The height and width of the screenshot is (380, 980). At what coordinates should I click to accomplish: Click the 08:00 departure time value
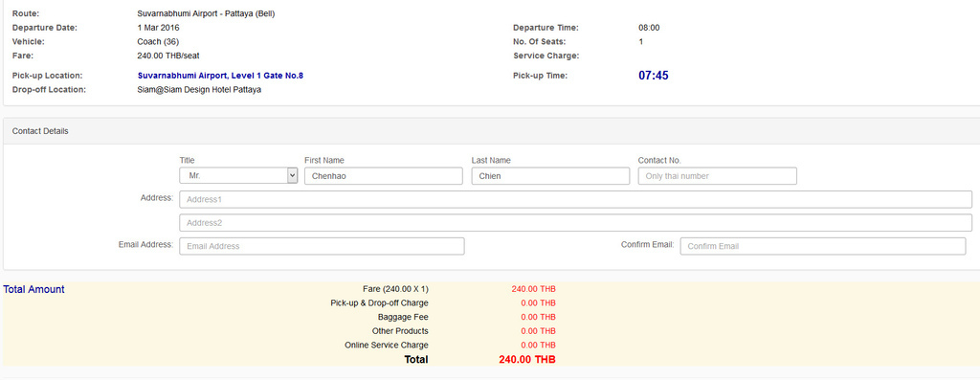pyautogui.click(x=649, y=28)
